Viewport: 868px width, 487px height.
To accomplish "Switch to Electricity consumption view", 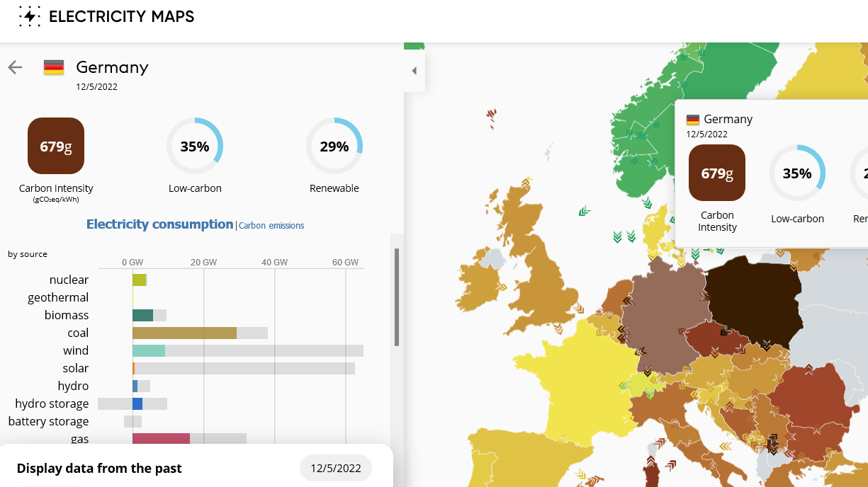I will (159, 224).
